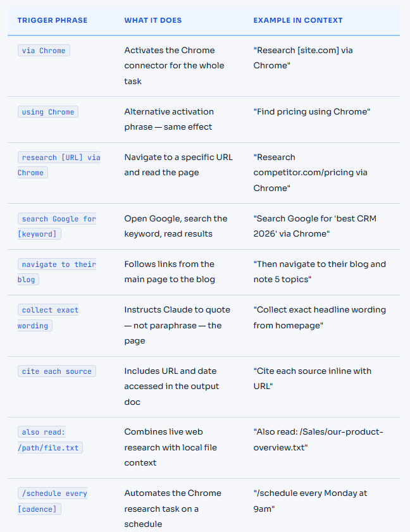The width and height of the screenshot is (410, 532).
Task: Click the 'also read: /path/file.txt' chip
Action: (50, 440)
